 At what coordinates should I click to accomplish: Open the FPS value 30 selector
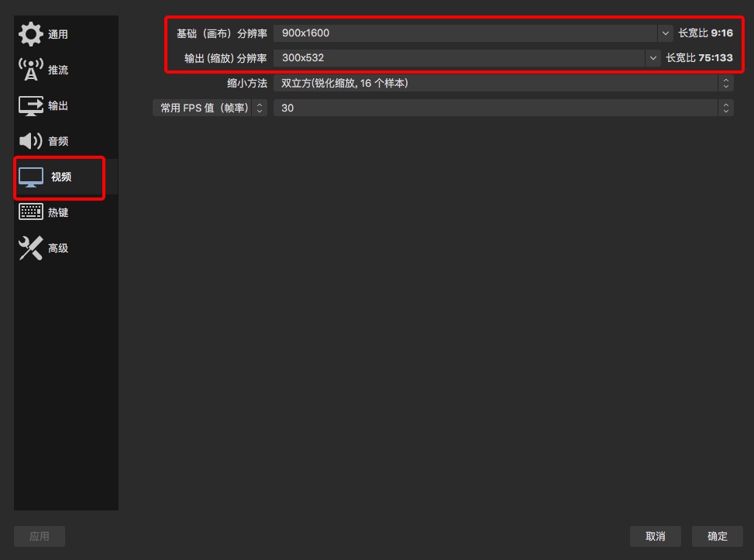[504, 108]
